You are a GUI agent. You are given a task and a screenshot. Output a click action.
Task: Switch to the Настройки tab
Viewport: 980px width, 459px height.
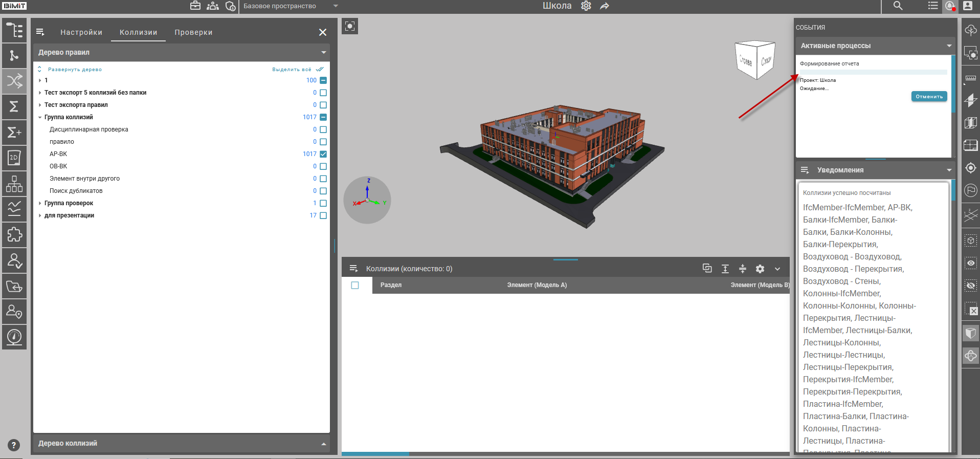click(81, 32)
